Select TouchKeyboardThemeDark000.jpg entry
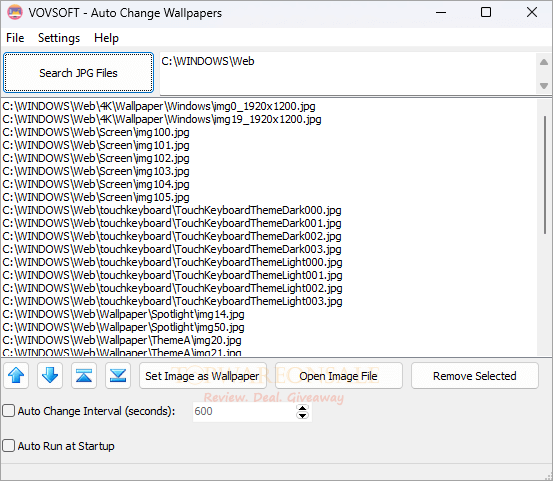The image size is (553, 481). pyautogui.click(x=172, y=210)
